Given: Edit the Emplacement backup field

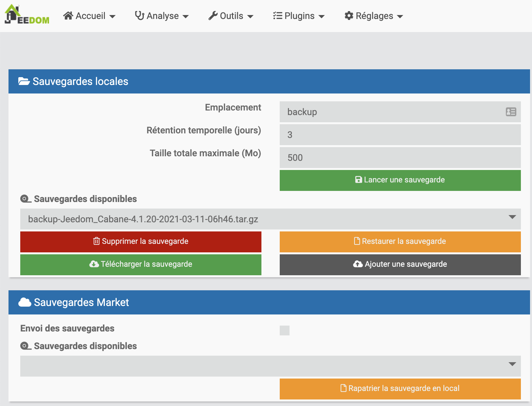Looking at the screenshot, I should [x=400, y=112].
